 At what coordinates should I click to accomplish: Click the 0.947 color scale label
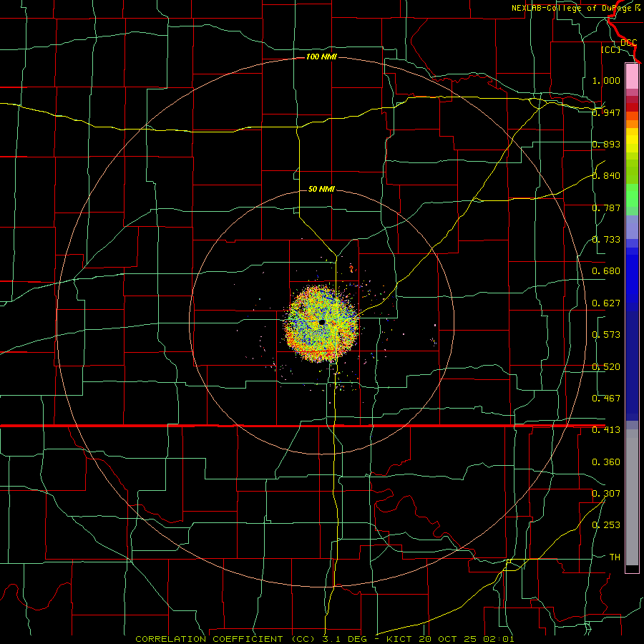[606, 112]
